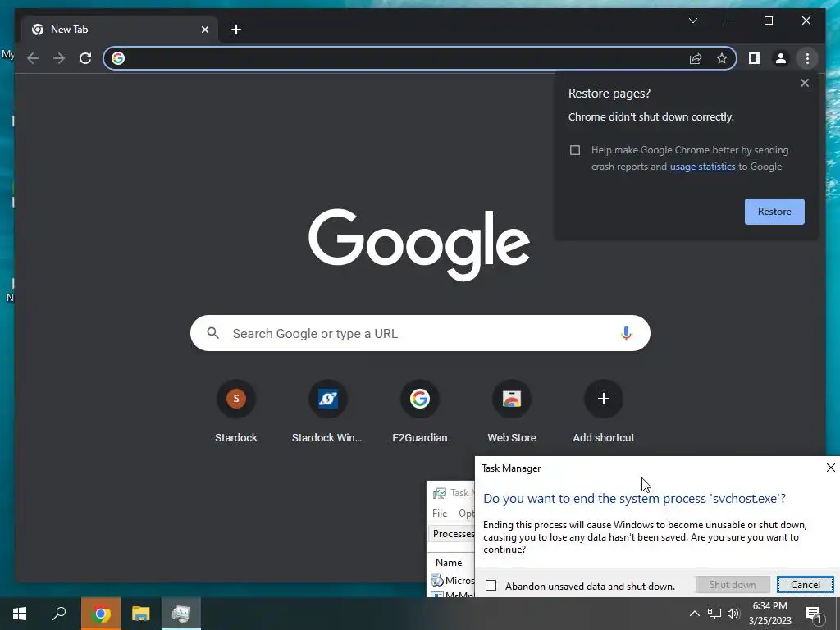The image size is (840, 630).
Task: Click the Chrome icon in taskbar
Action: 101,614
